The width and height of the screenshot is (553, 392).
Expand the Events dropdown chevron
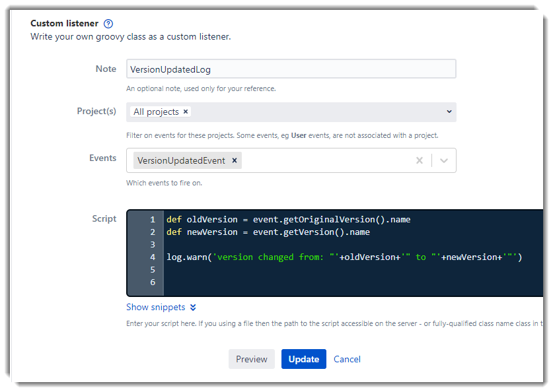[x=444, y=160]
